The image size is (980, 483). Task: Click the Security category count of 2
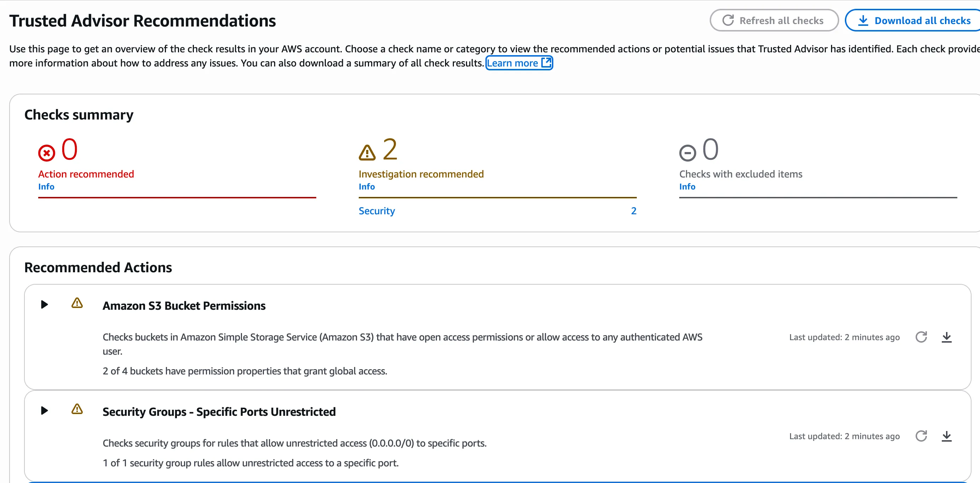[633, 211]
